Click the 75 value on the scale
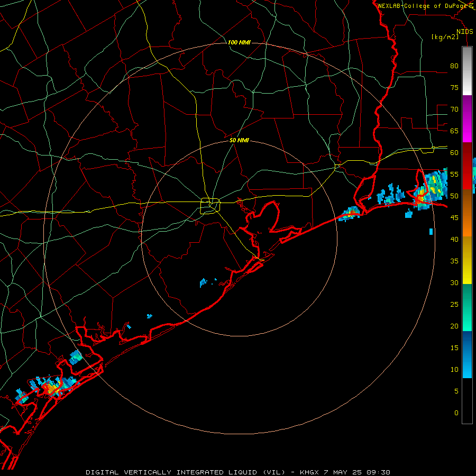The height and width of the screenshot is (476, 476). pos(454,87)
